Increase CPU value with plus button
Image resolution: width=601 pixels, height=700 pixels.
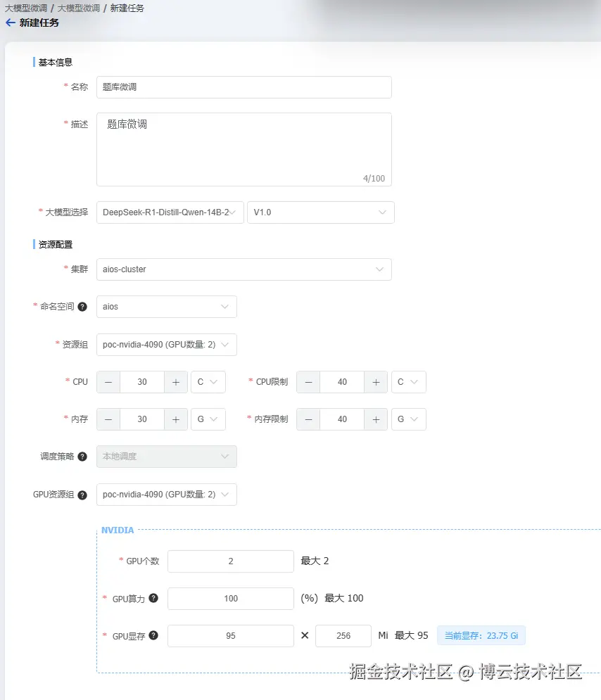pyautogui.click(x=176, y=382)
